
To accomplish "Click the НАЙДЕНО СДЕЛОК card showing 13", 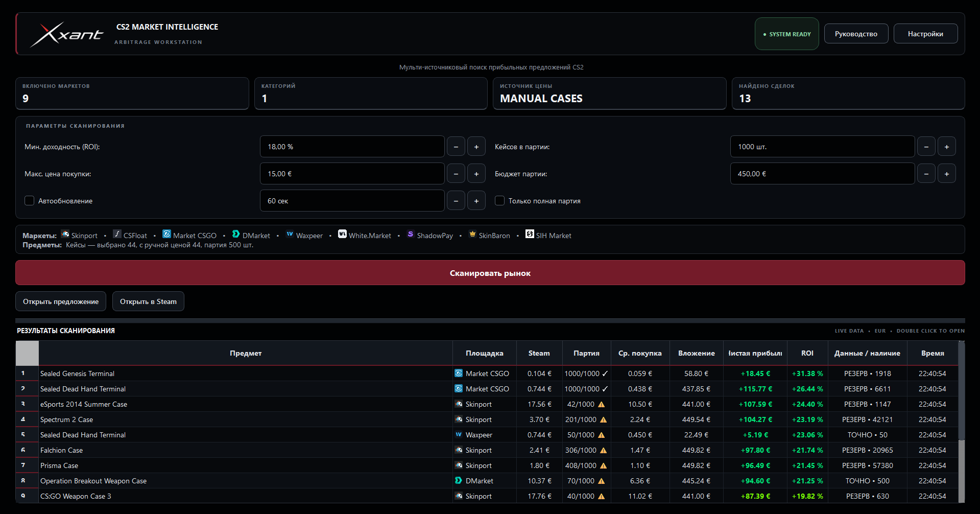I will point(848,94).
